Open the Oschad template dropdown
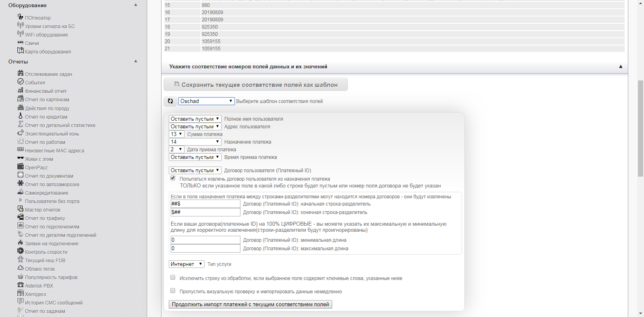This screenshot has width=644, height=317. tap(206, 101)
